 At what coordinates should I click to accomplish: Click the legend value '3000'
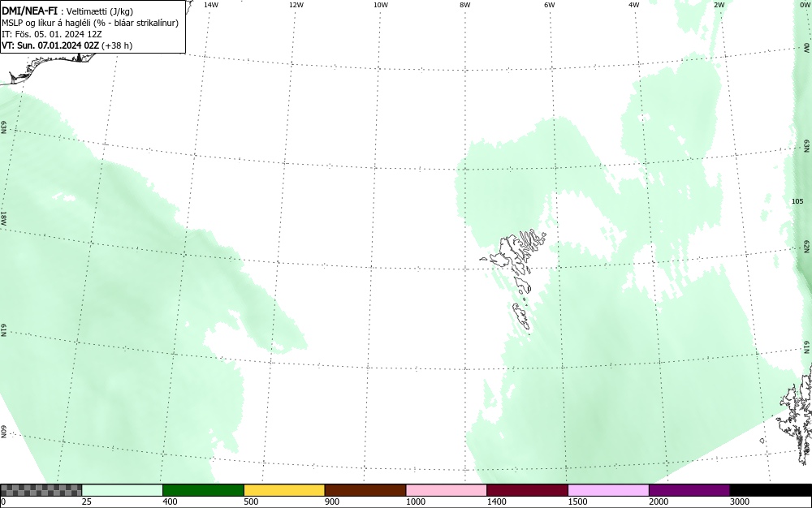click(740, 502)
